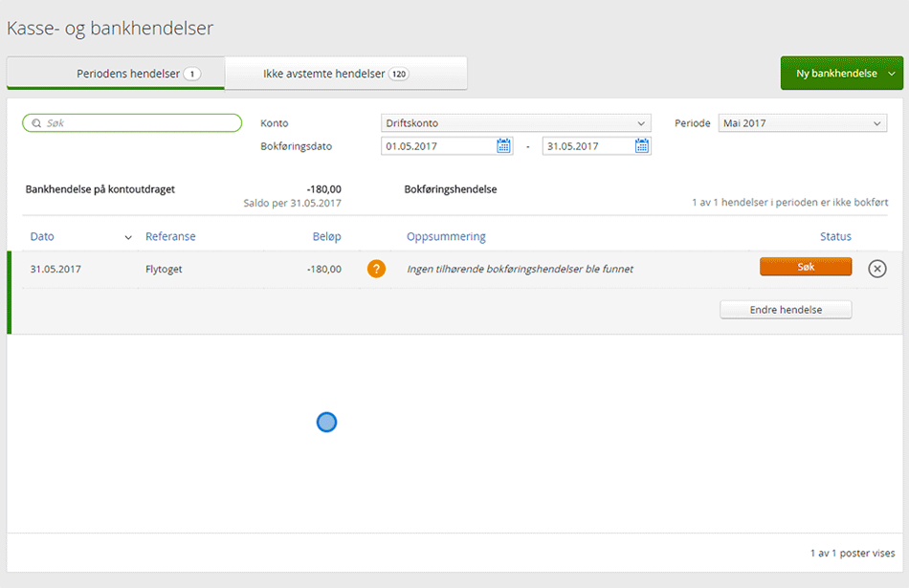This screenshot has width=909, height=588.
Task: Click the Endre hendelse button
Action: coord(786,310)
